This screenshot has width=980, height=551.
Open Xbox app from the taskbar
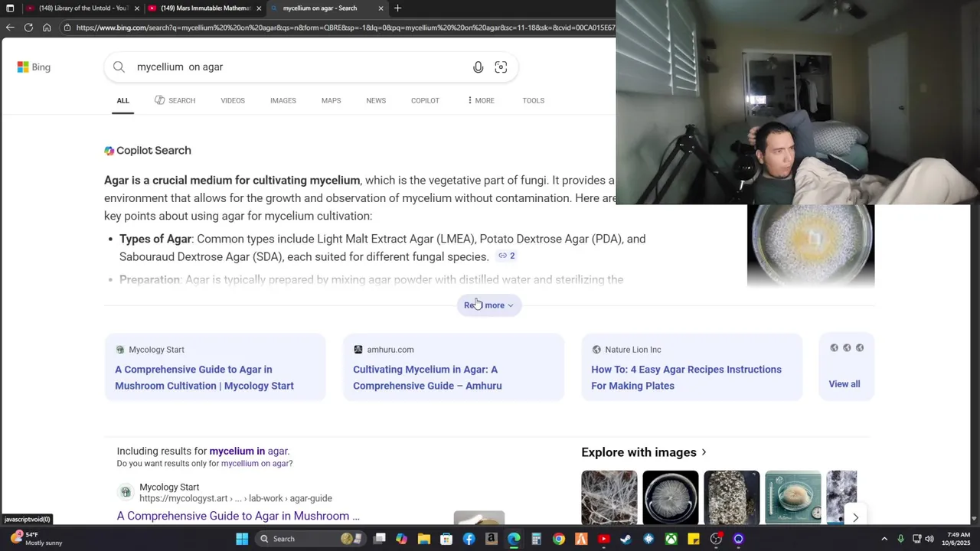[671, 539]
